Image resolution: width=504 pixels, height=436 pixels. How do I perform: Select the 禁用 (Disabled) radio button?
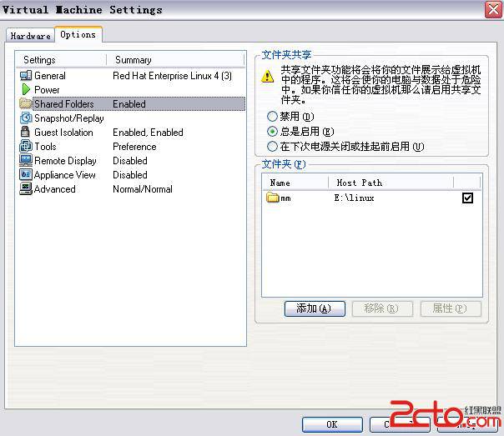coord(272,117)
